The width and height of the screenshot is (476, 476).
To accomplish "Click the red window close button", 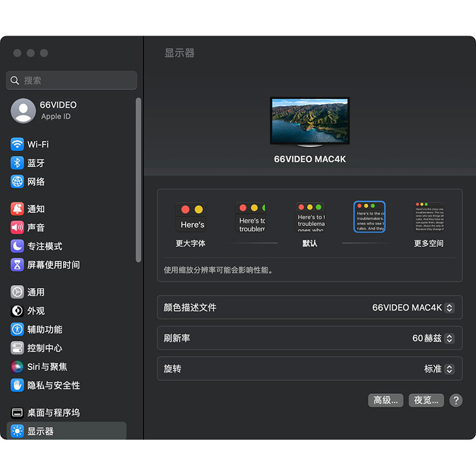I will (17, 53).
